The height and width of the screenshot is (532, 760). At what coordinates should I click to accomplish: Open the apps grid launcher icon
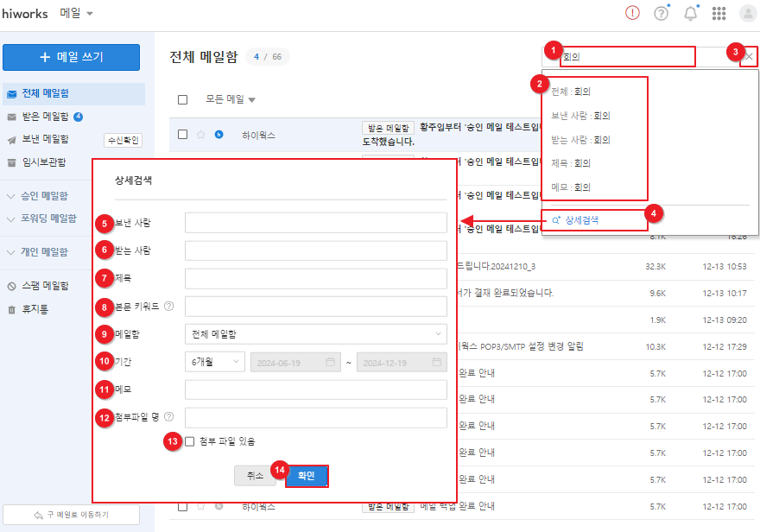click(719, 13)
